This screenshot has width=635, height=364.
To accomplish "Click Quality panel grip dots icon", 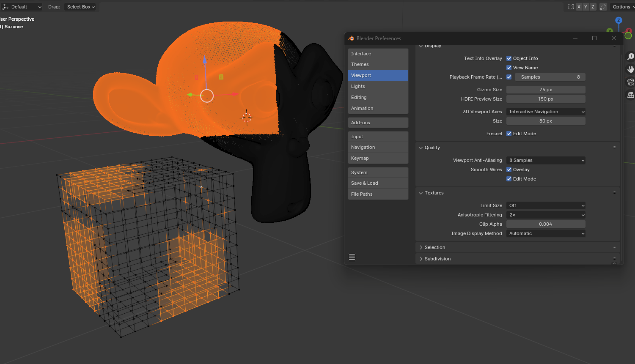I will pos(615,148).
